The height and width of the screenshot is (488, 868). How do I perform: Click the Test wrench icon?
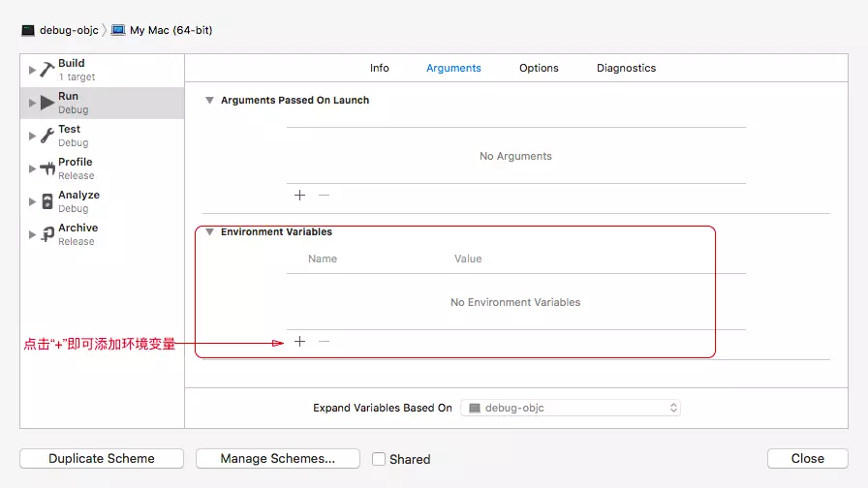pyautogui.click(x=47, y=136)
